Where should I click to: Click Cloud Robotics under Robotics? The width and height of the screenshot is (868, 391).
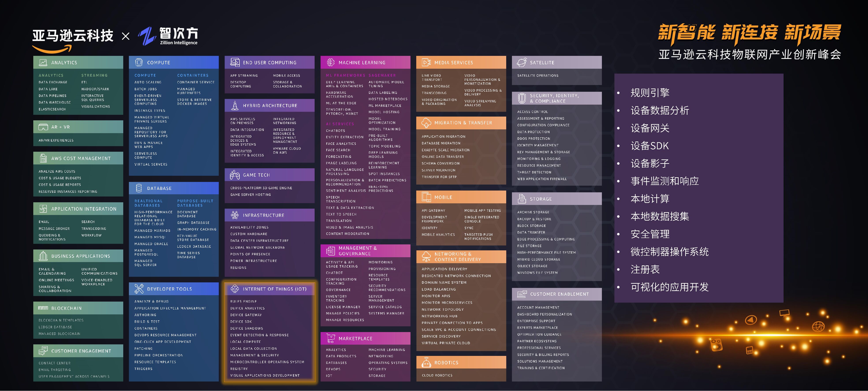[x=437, y=375]
